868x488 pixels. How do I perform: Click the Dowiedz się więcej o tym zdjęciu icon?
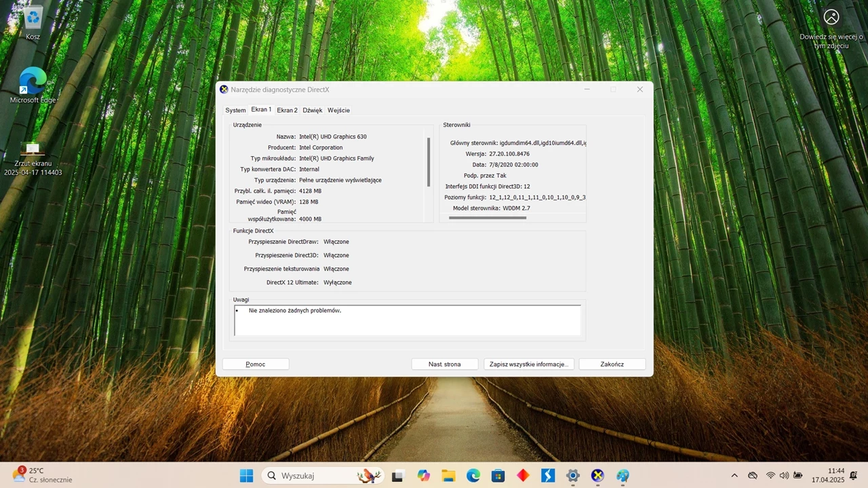coord(831,30)
